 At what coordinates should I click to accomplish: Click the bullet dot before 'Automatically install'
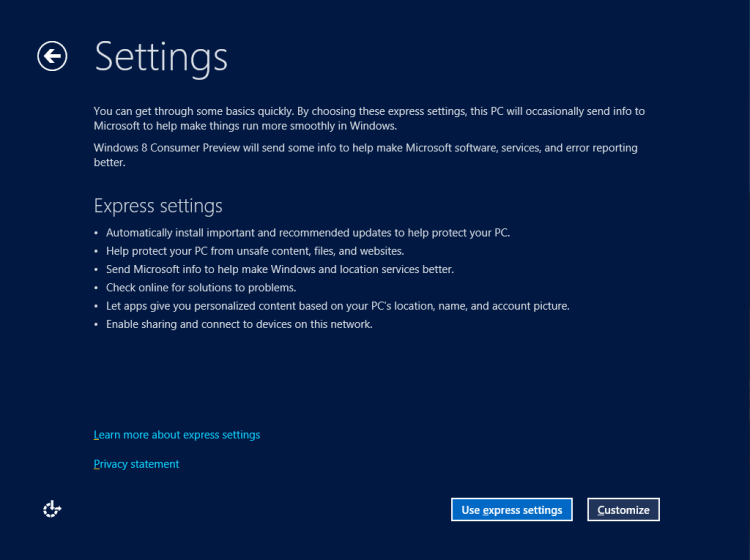97,233
